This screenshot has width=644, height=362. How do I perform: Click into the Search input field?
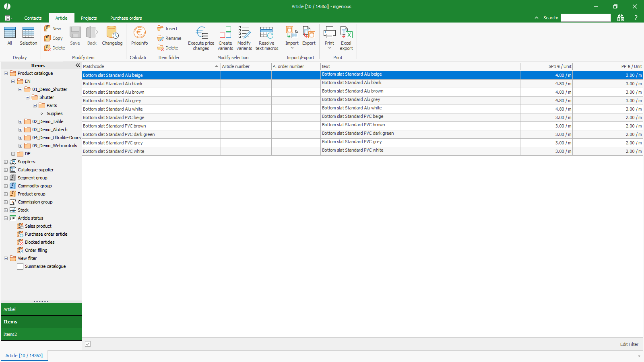586,18
